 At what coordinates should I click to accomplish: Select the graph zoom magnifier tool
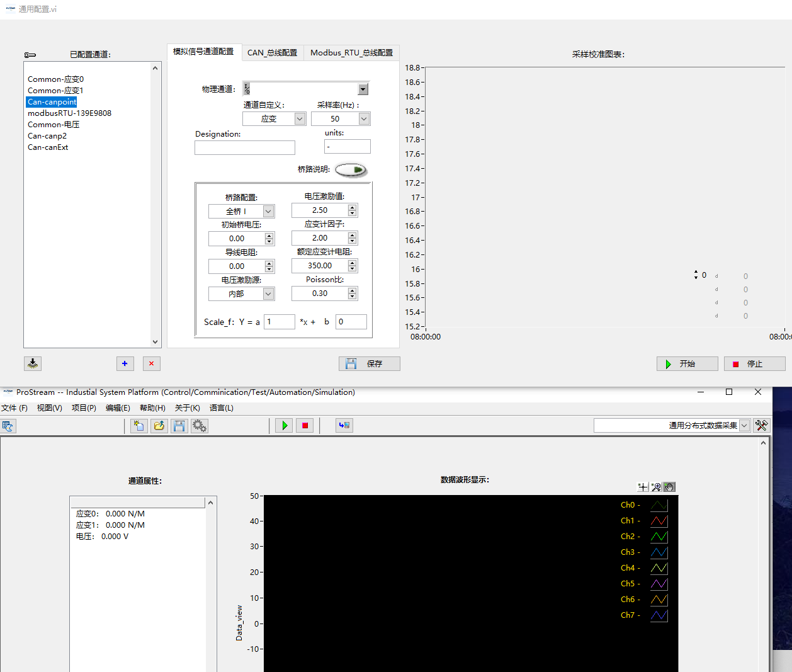pyautogui.click(x=656, y=487)
